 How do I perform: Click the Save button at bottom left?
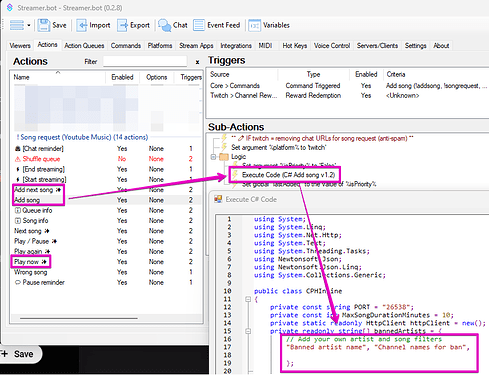[x=19, y=354]
